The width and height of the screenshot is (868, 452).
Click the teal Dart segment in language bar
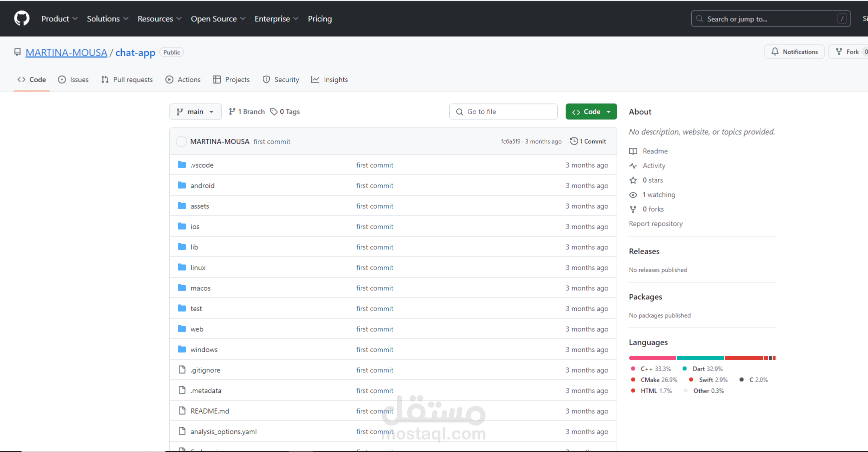click(701, 358)
